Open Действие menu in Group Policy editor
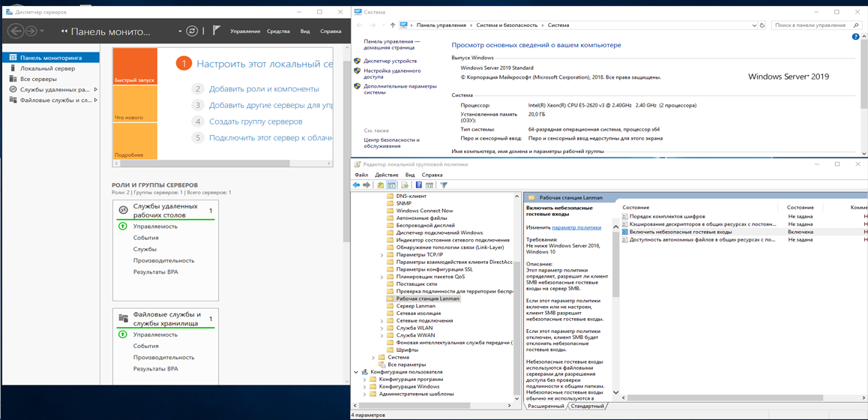 coord(386,175)
